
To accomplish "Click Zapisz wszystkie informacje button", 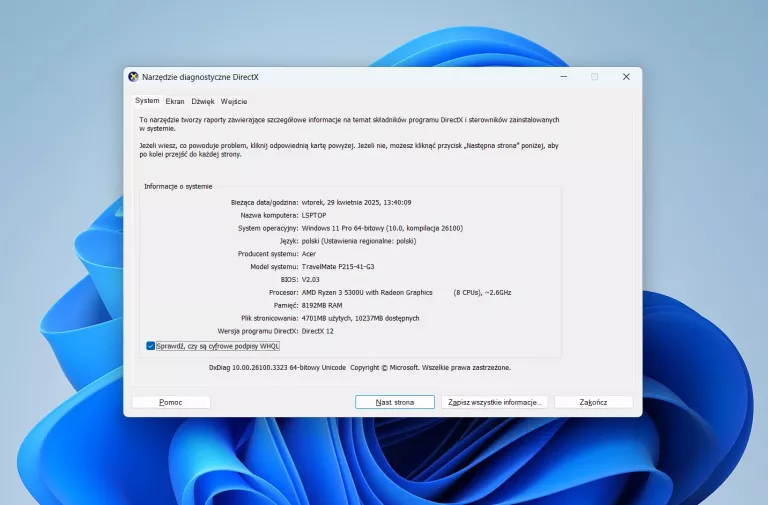I will 495,402.
